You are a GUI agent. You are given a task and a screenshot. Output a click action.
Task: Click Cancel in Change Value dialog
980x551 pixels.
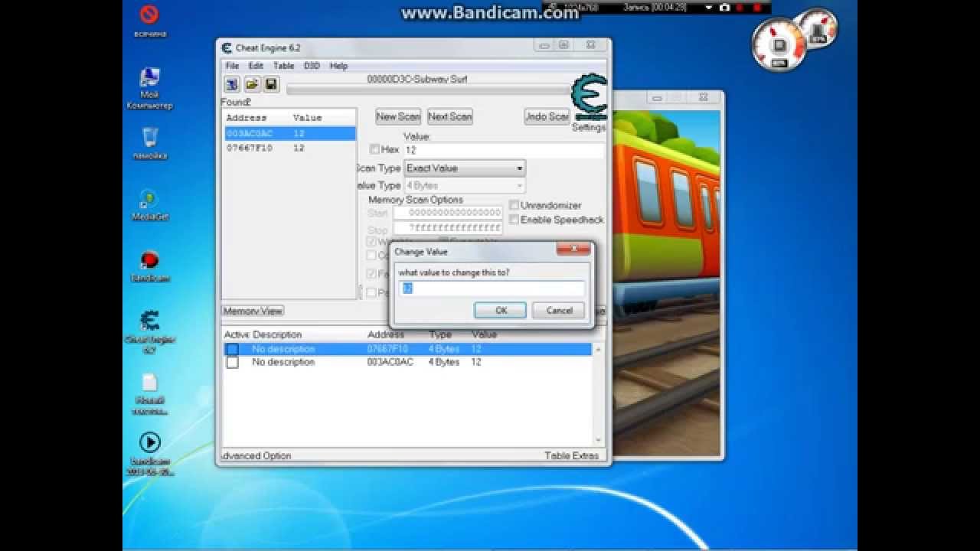559,310
